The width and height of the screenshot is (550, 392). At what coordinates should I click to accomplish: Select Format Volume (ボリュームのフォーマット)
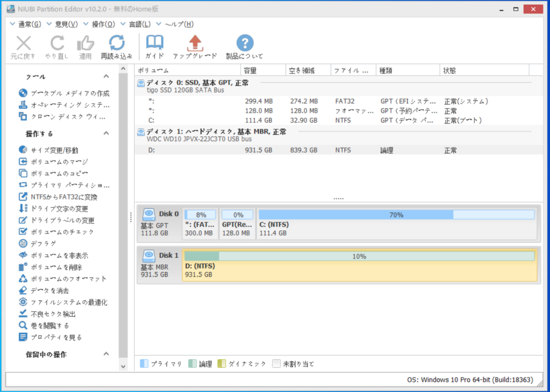pyautogui.click(x=62, y=279)
